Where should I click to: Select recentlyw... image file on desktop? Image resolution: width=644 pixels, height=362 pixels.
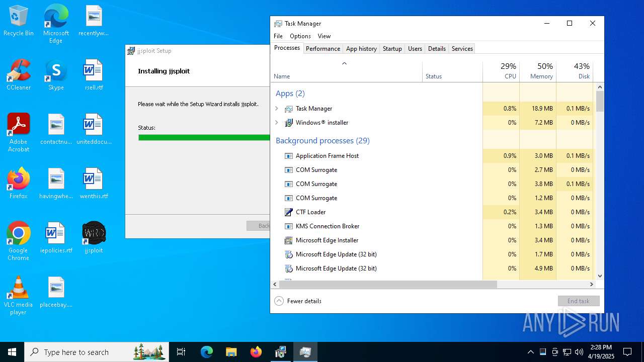(x=94, y=20)
